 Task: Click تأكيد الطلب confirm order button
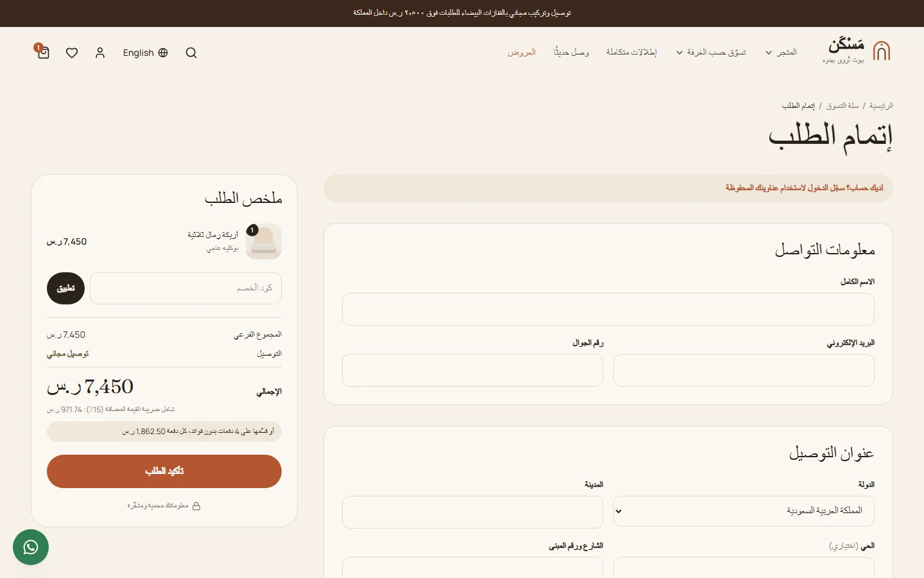click(x=164, y=471)
